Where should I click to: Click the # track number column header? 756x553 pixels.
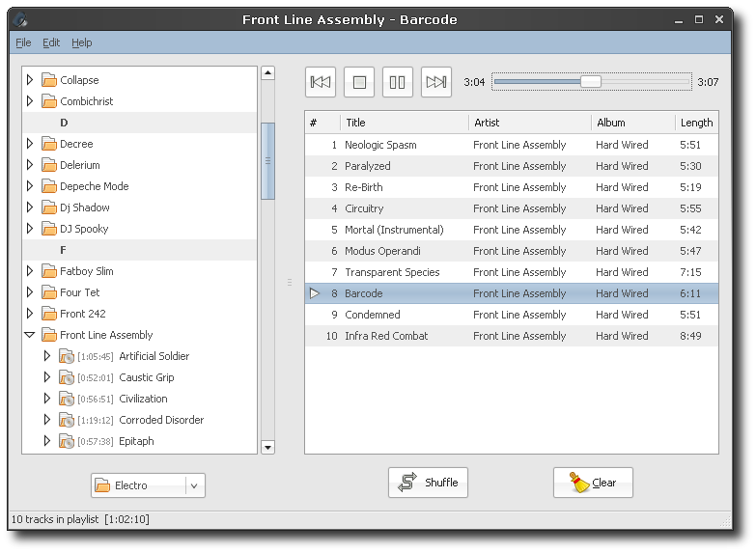pos(322,123)
